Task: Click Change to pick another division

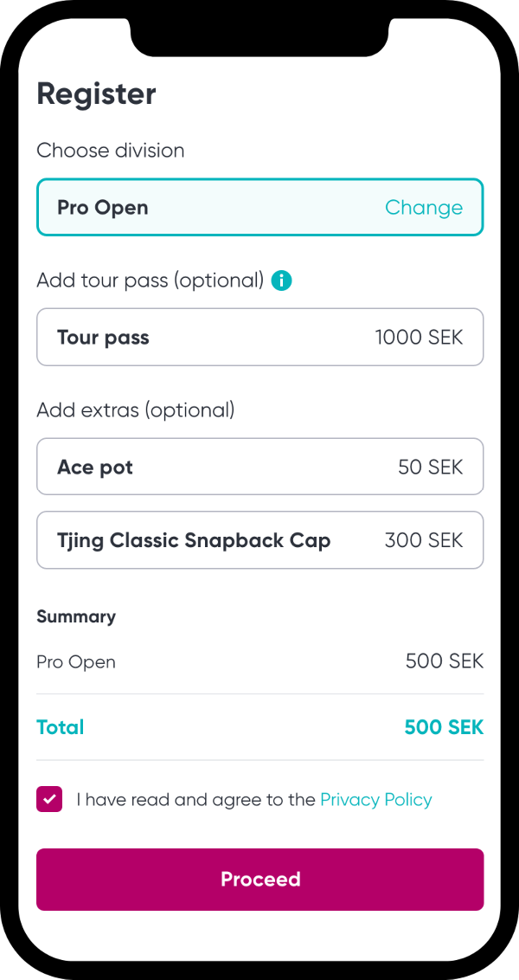Action: click(423, 208)
